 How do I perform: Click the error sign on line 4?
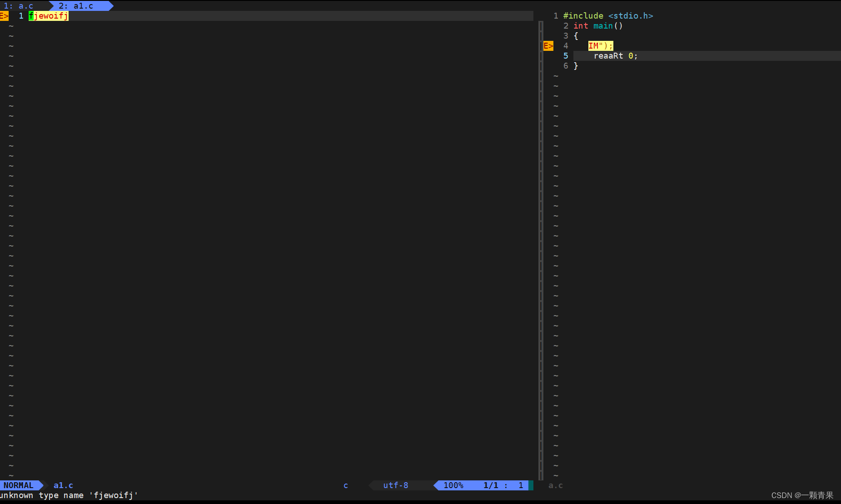click(548, 46)
